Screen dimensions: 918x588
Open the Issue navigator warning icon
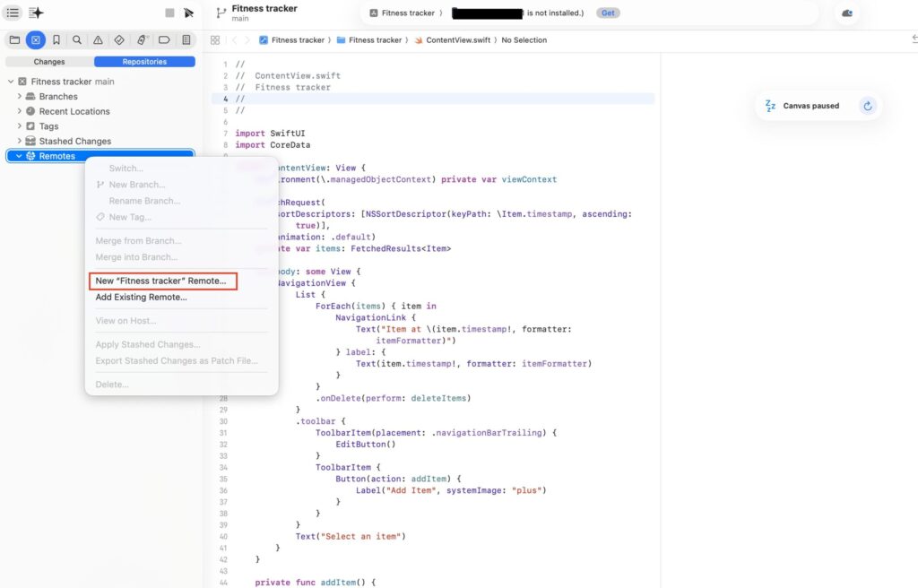tap(99, 40)
